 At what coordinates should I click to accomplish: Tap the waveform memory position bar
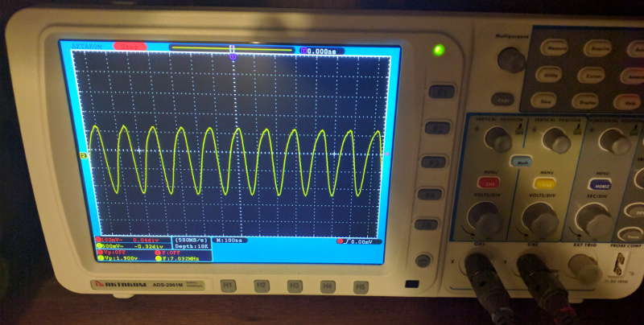pyautogui.click(x=232, y=49)
